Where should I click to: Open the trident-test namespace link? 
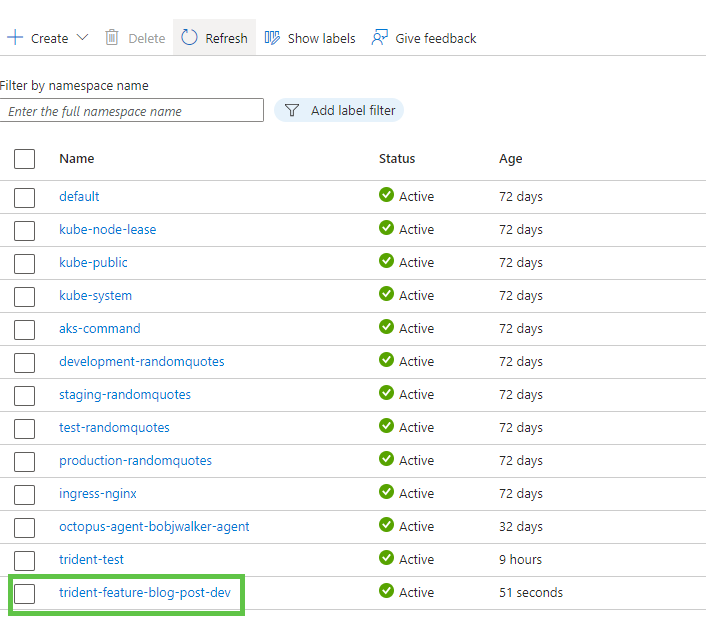(91, 559)
